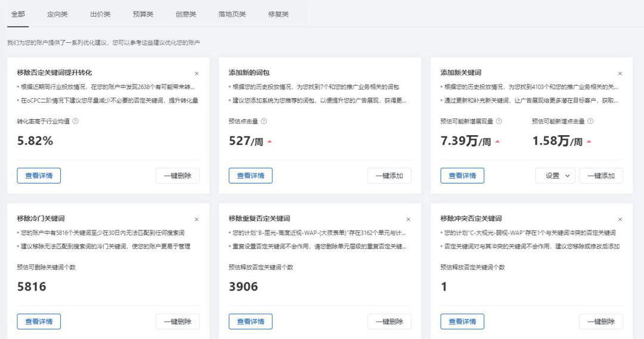The height and width of the screenshot is (339, 644).
Task: Click the 5.82% conversion value
Action: click(35, 141)
